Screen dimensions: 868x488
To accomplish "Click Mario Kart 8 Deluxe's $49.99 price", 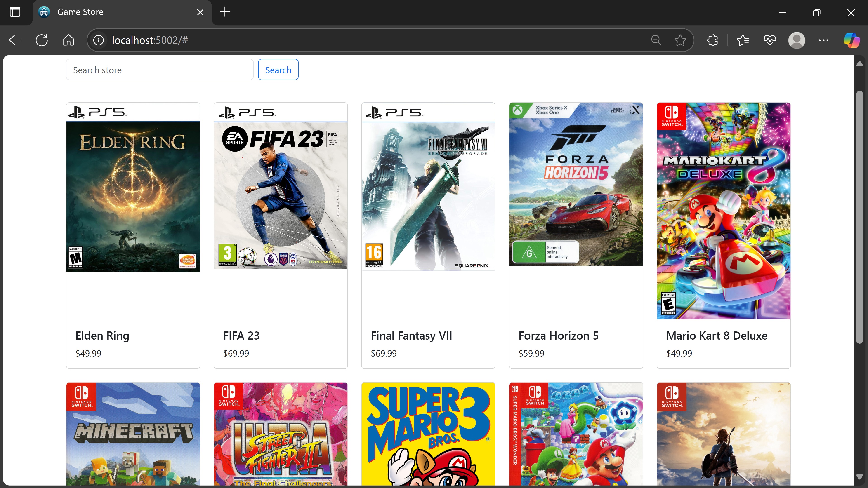I will [679, 353].
